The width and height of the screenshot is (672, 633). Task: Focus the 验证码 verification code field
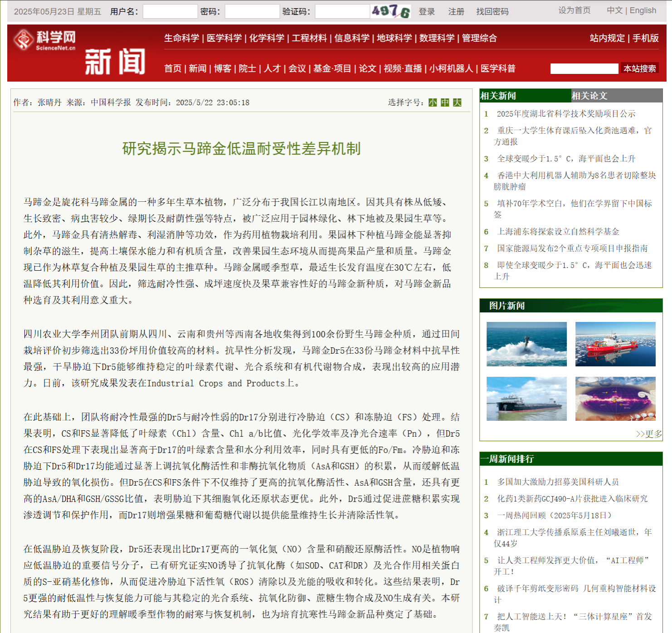pyautogui.click(x=342, y=11)
